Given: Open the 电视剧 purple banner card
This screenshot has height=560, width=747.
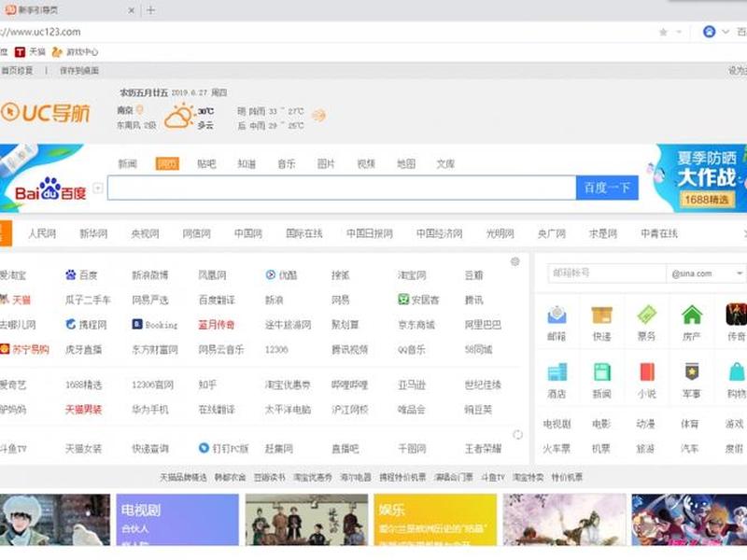Looking at the screenshot, I should (x=177, y=520).
